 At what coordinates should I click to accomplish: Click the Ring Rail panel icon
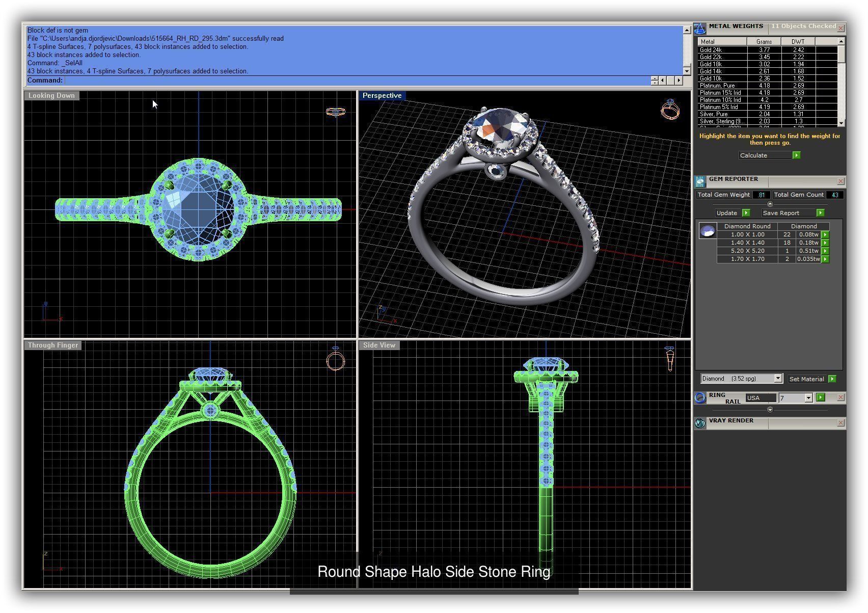coord(700,398)
